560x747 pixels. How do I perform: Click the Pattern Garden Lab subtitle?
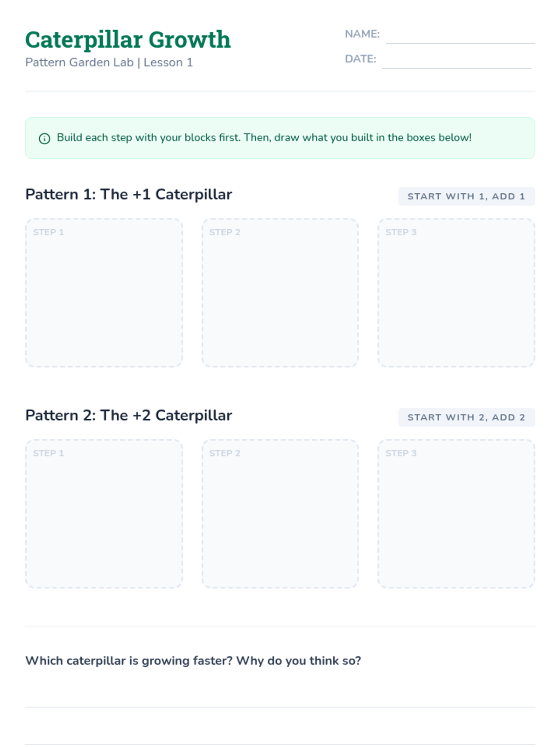tap(109, 63)
